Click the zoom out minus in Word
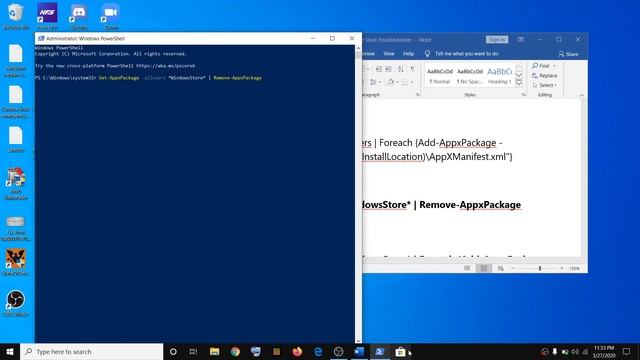This screenshot has height=360, width=640. click(513, 268)
